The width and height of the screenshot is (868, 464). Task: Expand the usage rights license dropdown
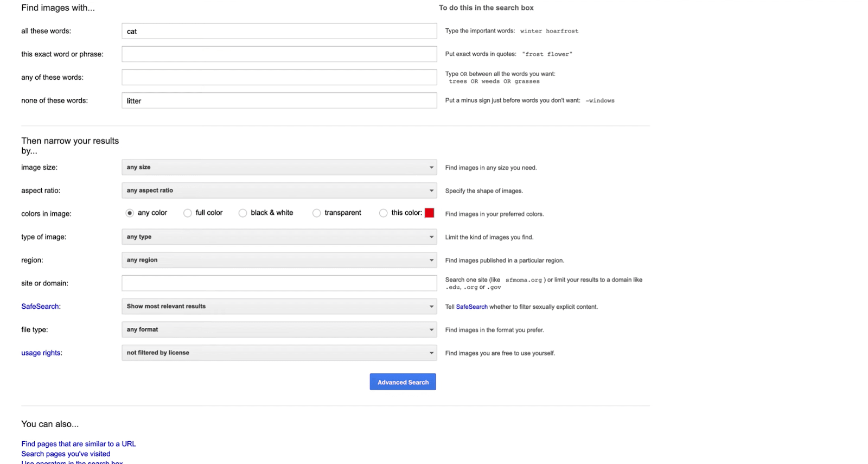pos(279,353)
